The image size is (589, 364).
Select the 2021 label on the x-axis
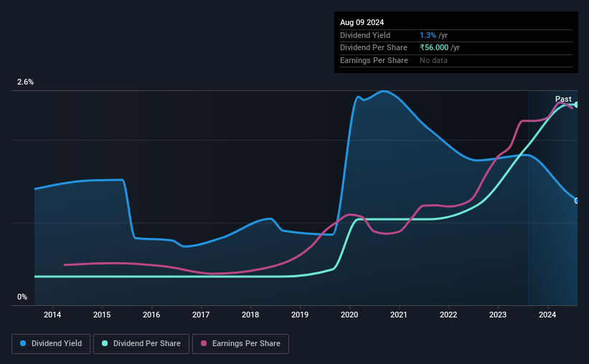(399, 315)
